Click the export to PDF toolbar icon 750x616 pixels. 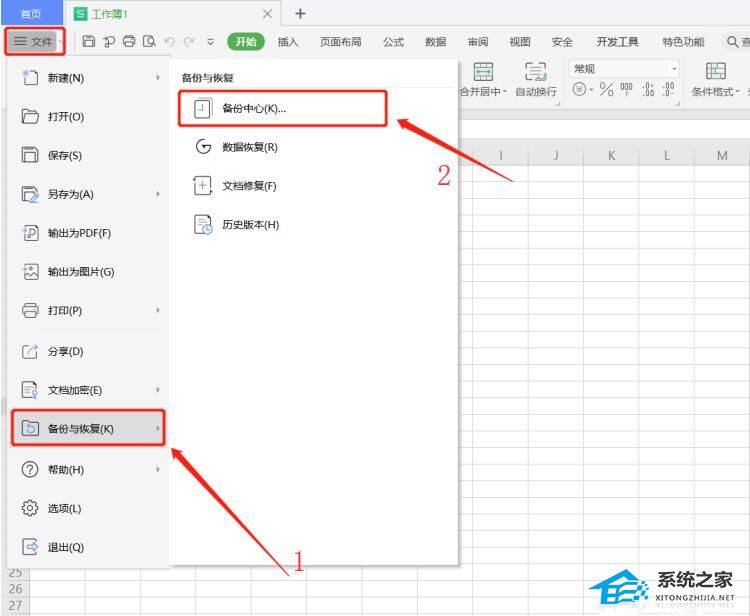point(109,42)
